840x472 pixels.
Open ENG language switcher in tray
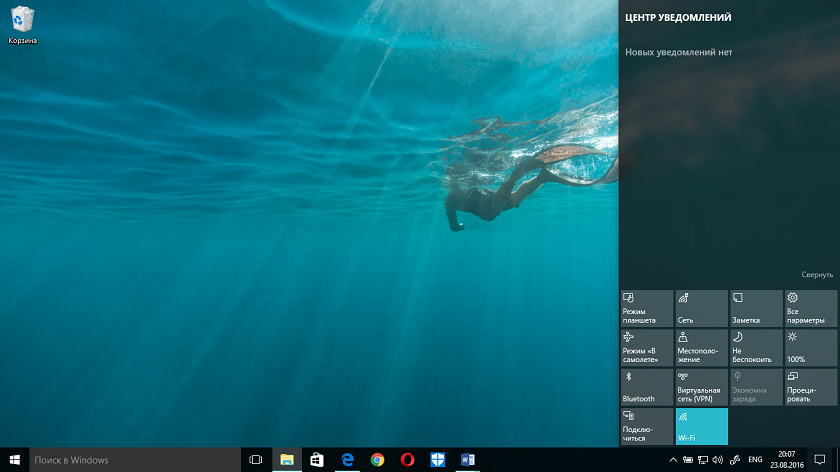(755, 460)
